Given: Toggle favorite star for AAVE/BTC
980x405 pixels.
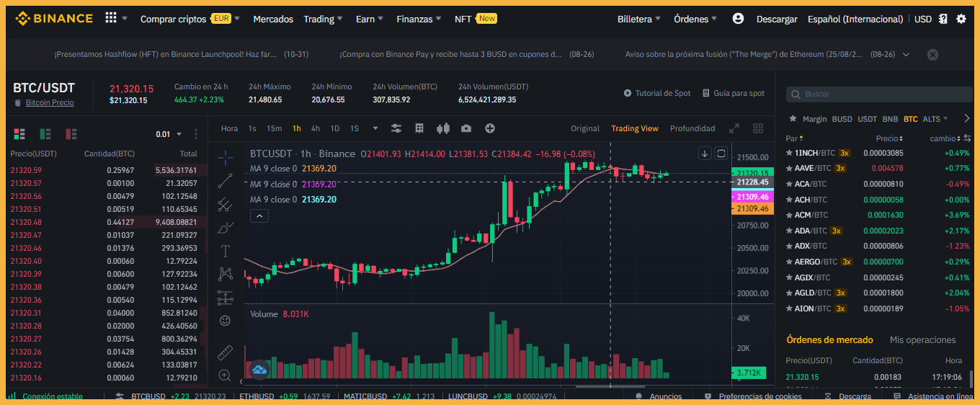Looking at the screenshot, I should pyautogui.click(x=789, y=168).
